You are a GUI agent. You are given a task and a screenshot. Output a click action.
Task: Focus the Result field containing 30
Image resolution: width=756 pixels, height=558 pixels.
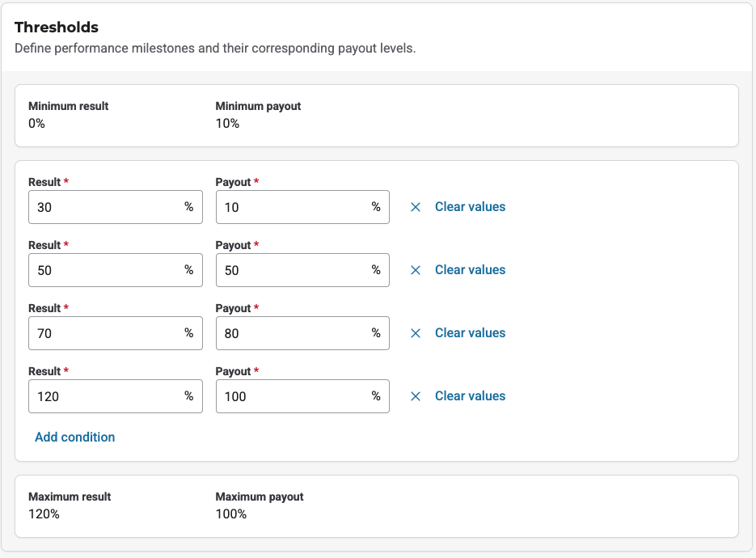pyautogui.click(x=105, y=207)
